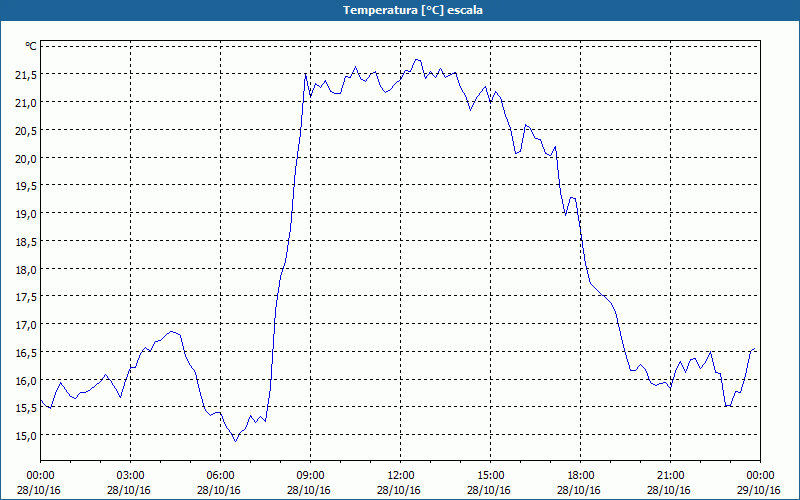Click the 15:00 time axis label
The height and width of the screenshot is (500, 800).
click(x=491, y=476)
